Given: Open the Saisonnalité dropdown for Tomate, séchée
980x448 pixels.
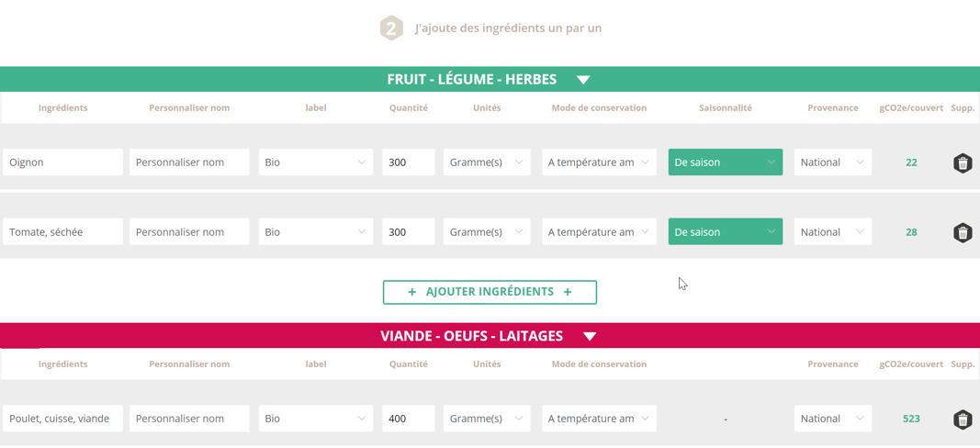Looking at the screenshot, I should pos(725,232).
